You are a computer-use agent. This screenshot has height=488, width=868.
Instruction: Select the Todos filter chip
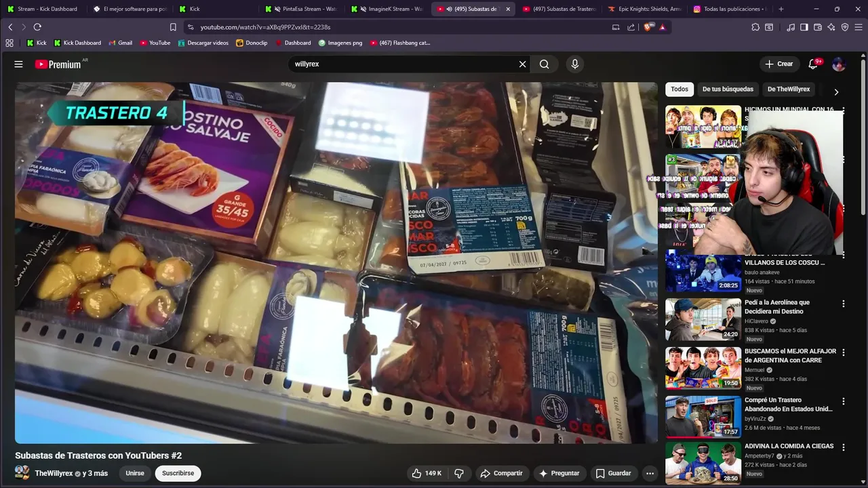click(679, 89)
